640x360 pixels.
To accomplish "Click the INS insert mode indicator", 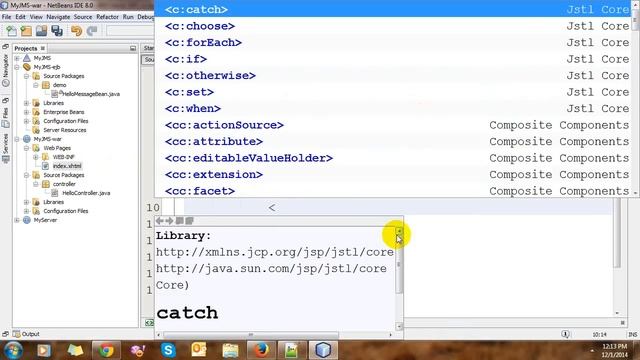I will (x=633, y=334).
